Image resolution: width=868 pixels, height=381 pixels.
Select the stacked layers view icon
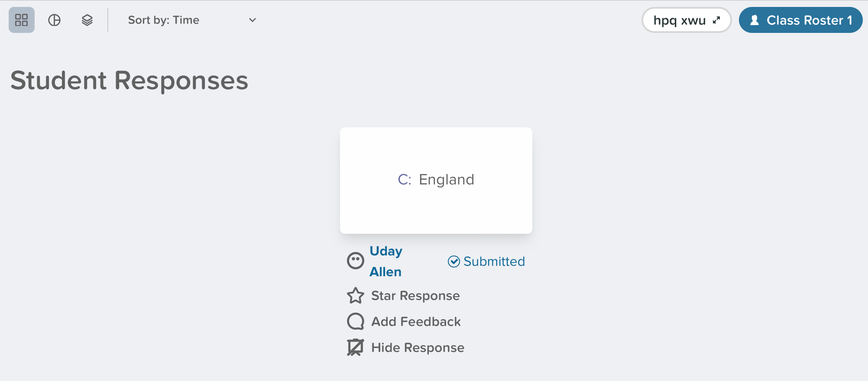87,20
